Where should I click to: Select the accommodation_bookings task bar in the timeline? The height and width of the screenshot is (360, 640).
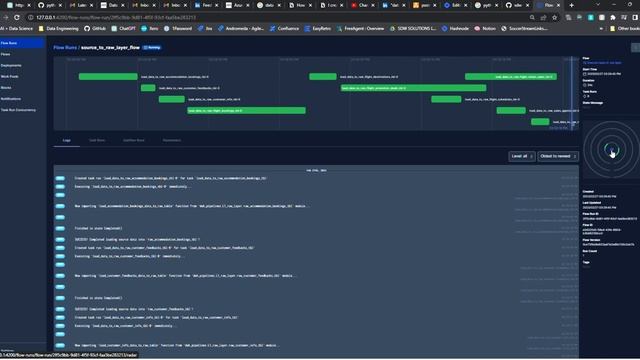(x=108, y=77)
